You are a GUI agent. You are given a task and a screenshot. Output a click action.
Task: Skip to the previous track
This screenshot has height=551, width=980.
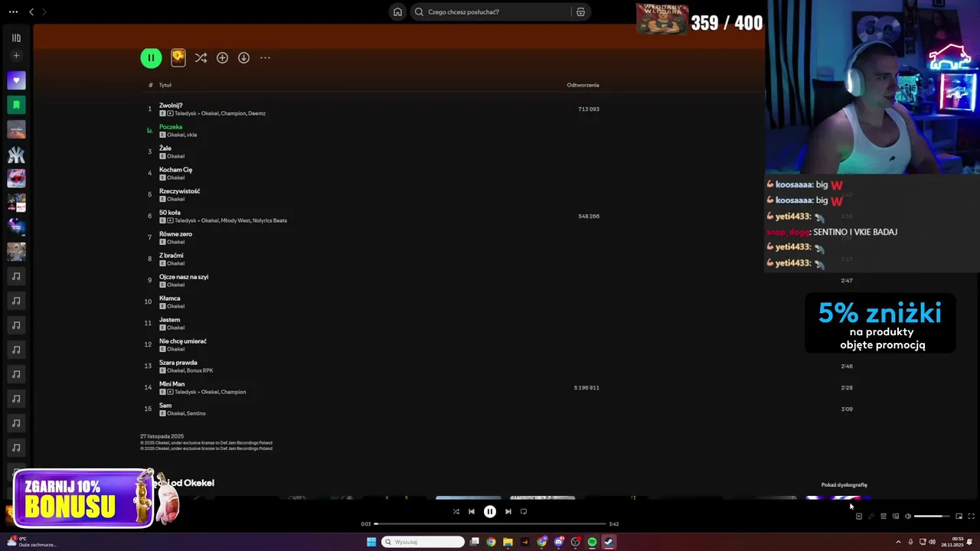pos(472,511)
